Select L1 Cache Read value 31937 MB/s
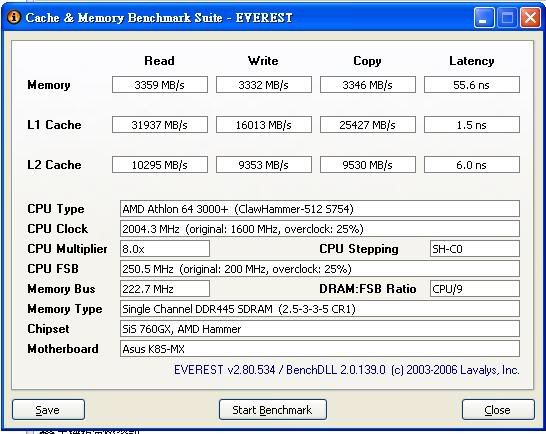Screen dimensions: 546x434 [x=160, y=125]
